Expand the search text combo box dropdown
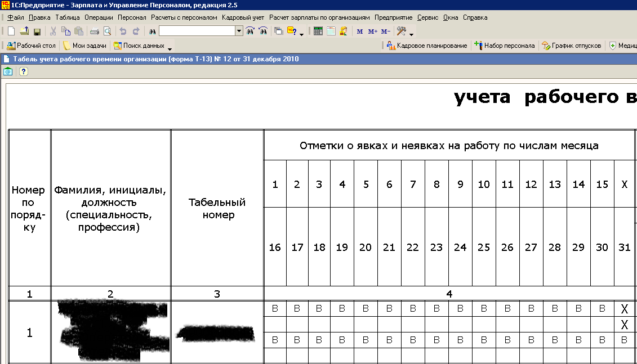Viewport: 637px width, 364px height. (239, 31)
